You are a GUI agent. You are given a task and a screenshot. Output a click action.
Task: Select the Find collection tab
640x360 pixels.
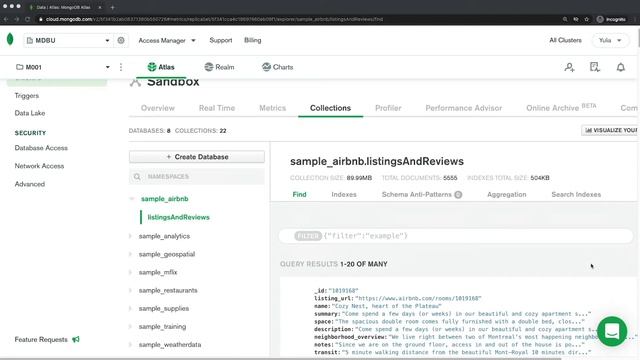coord(299,195)
